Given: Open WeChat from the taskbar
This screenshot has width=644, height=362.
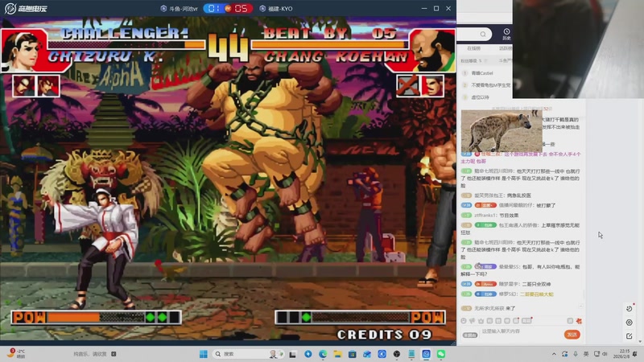Looking at the screenshot, I should tap(441, 354).
